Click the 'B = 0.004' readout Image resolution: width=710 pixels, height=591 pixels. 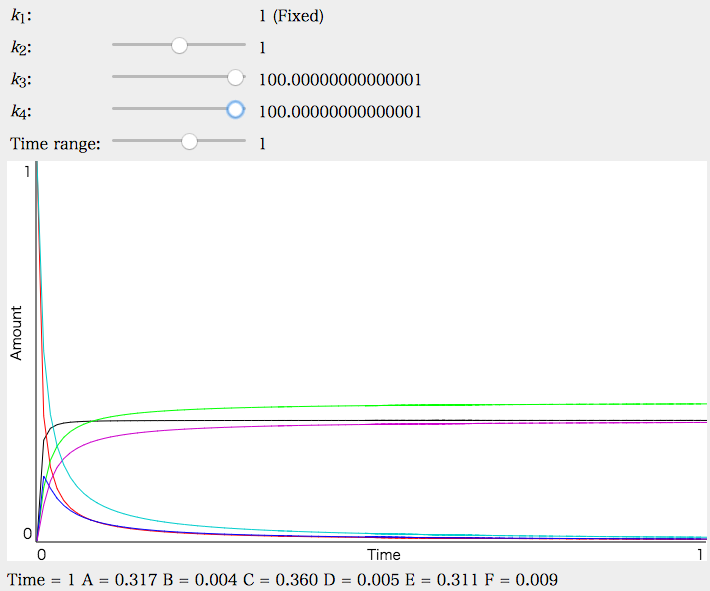point(200,580)
